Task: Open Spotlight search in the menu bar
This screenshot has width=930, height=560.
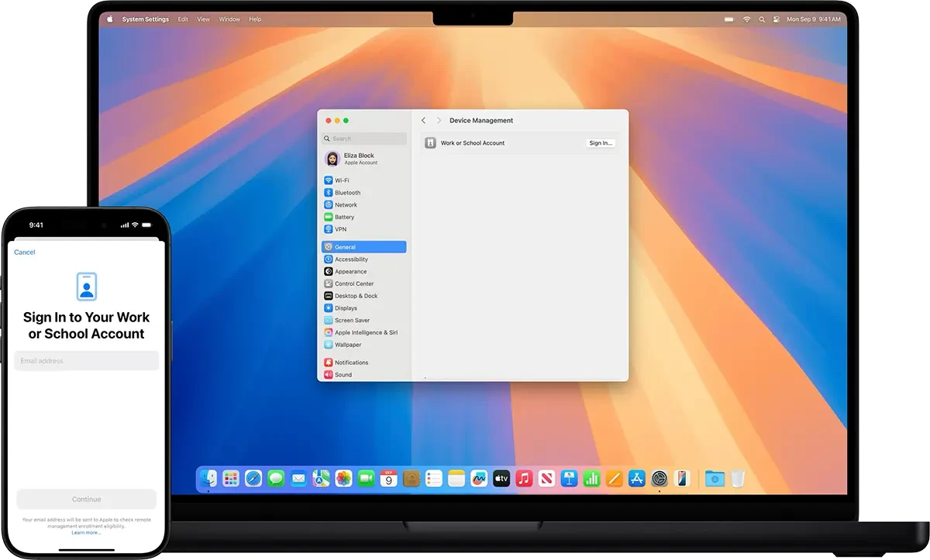Action: (x=763, y=19)
